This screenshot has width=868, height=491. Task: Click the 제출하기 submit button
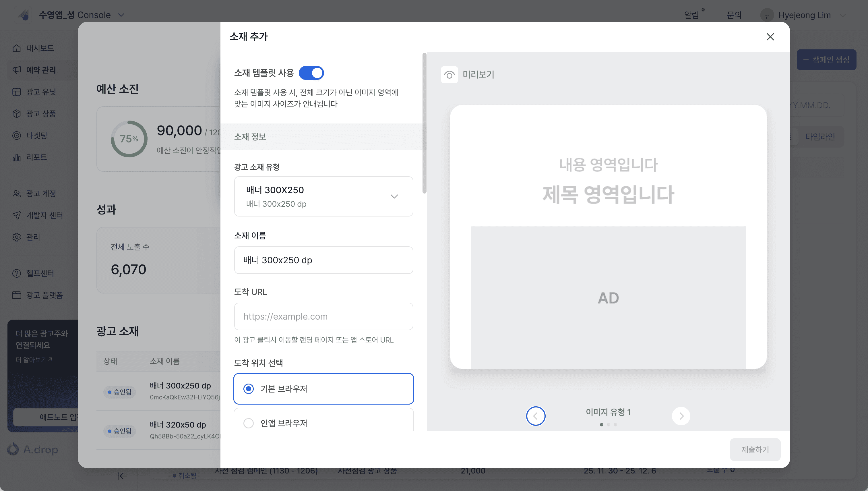(x=755, y=450)
